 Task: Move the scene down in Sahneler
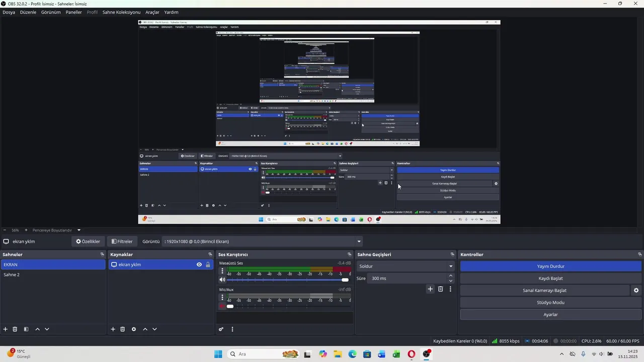47,329
